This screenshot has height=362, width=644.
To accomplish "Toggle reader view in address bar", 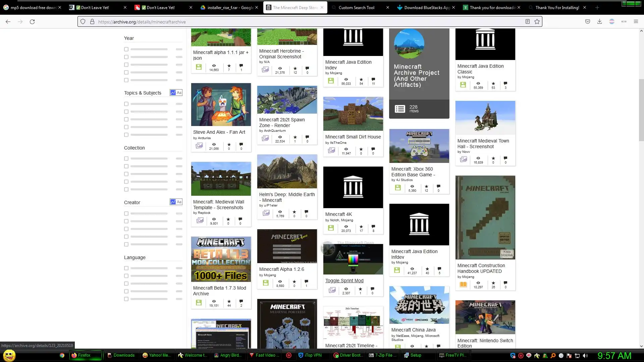I will coord(527,22).
